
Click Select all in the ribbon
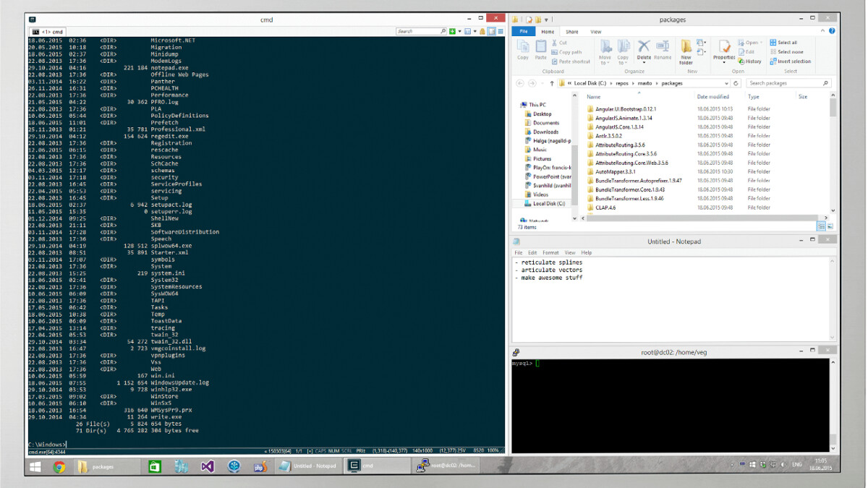point(784,42)
